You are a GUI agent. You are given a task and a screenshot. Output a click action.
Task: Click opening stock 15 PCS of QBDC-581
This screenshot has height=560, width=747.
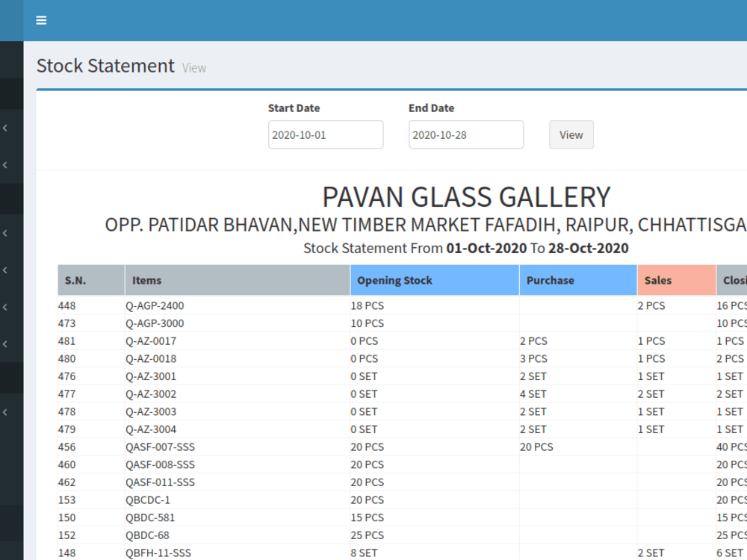[x=368, y=517]
